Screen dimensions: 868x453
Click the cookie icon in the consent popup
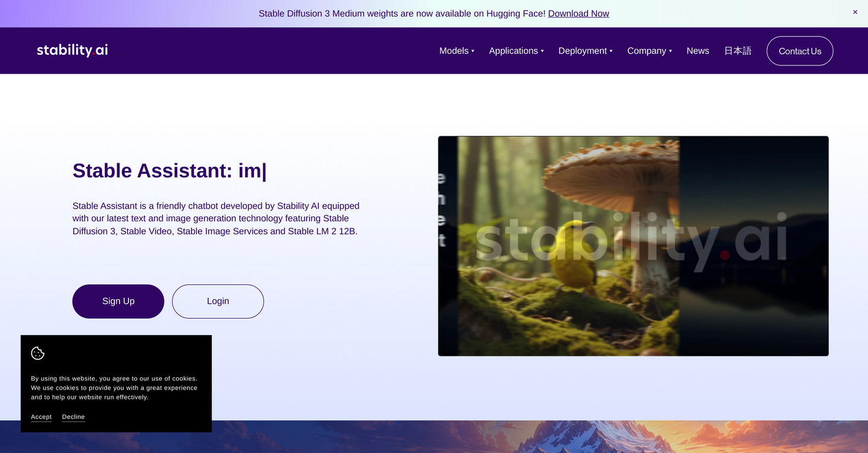38,353
